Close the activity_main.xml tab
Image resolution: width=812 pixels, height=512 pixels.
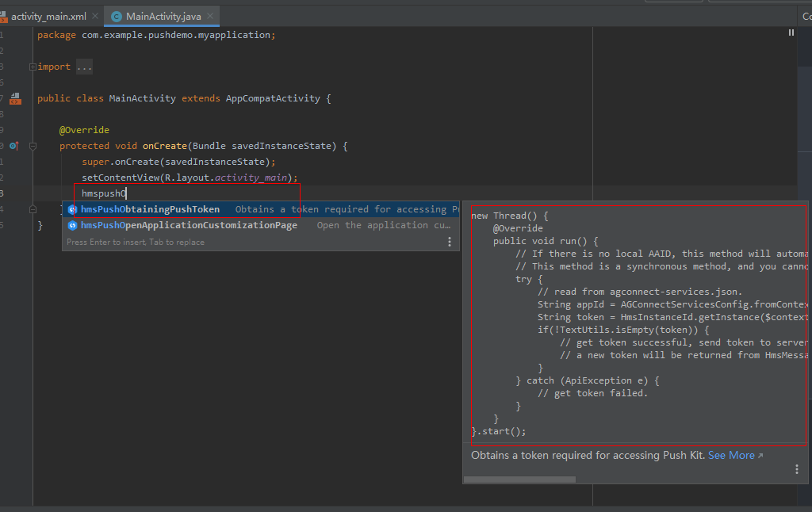[x=96, y=16]
